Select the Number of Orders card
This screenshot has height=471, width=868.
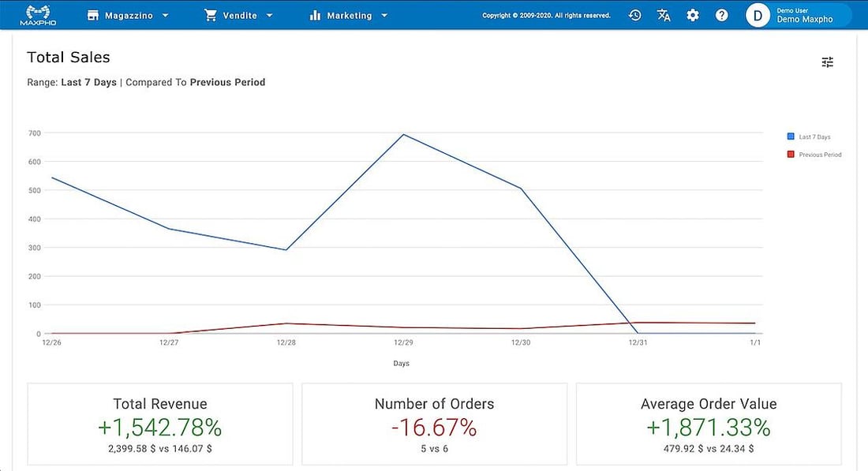click(435, 424)
